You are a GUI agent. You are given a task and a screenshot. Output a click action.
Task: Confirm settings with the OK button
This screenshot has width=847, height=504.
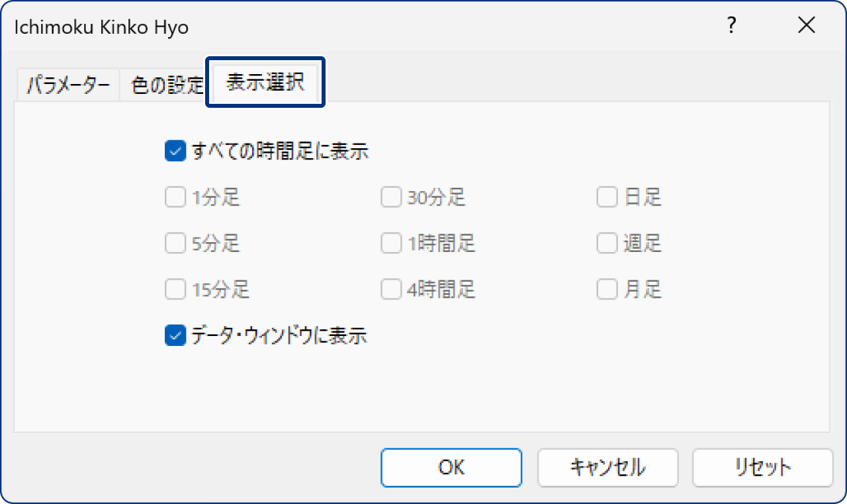[451, 467]
